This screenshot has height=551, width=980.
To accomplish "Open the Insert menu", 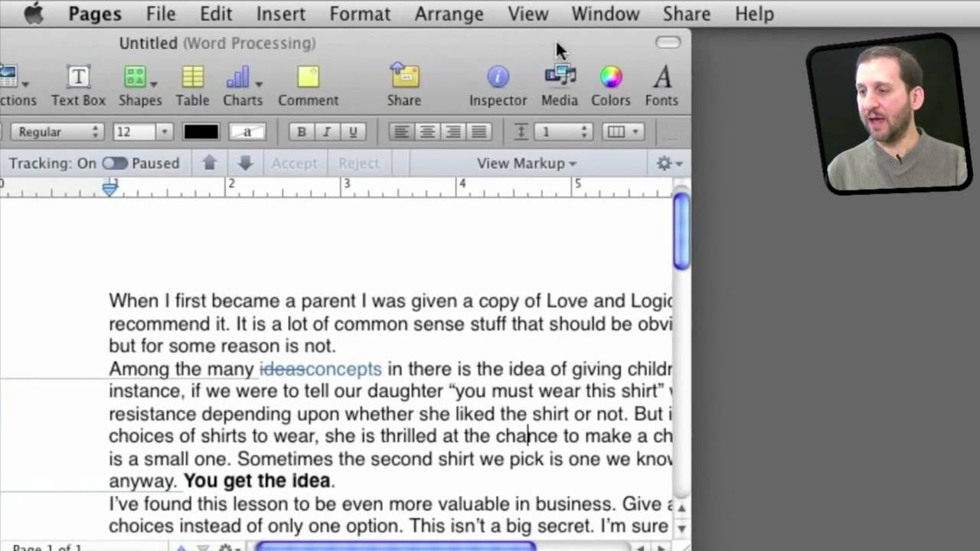I will pyautogui.click(x=281, y=14).
